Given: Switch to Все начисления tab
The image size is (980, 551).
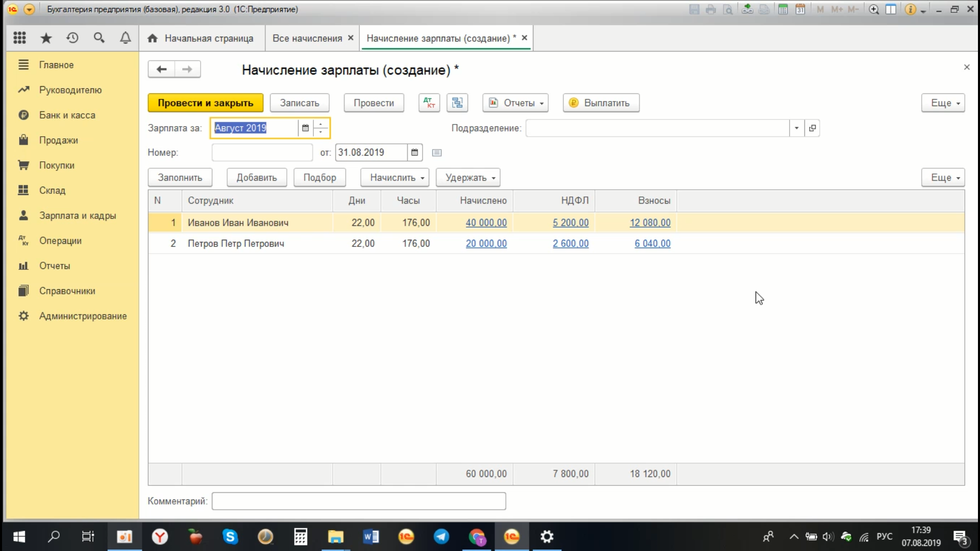Looking at the screenshot, I should (x=307, y=38).
